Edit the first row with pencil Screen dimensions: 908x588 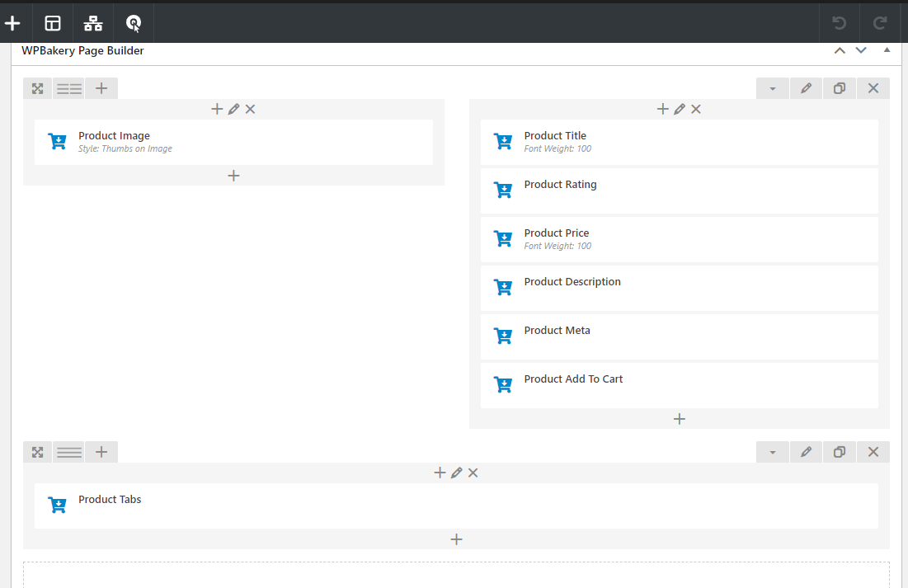(x=806, y=88)
